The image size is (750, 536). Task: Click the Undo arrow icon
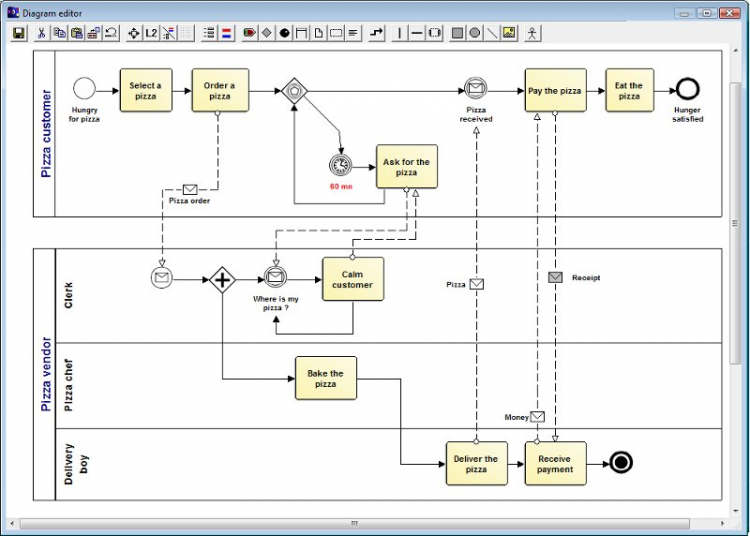coord(111,33)
